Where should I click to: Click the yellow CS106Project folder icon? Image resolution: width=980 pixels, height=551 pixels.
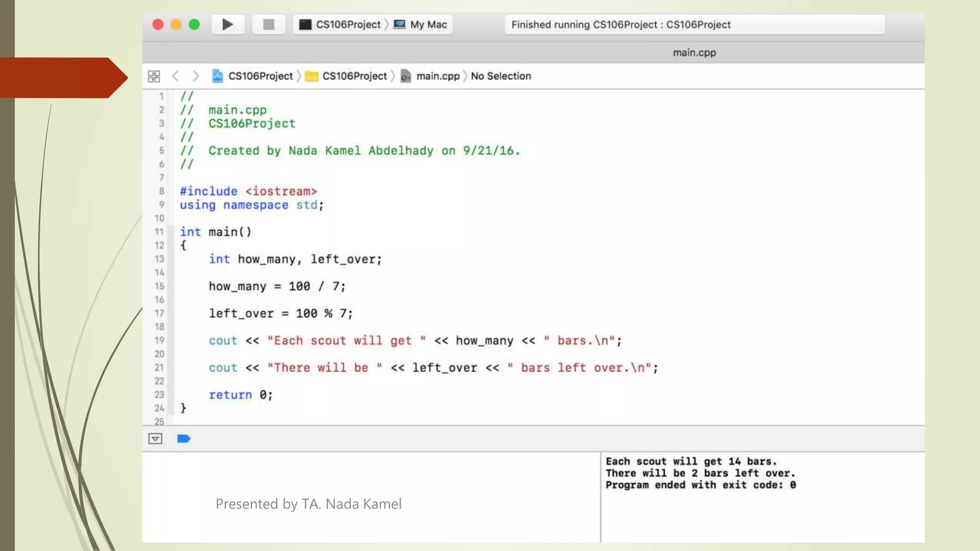312,76
